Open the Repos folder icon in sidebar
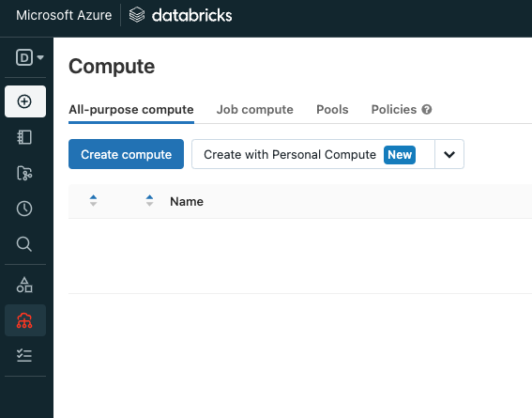This screenshot has width=532, height=418. point(24,173)
